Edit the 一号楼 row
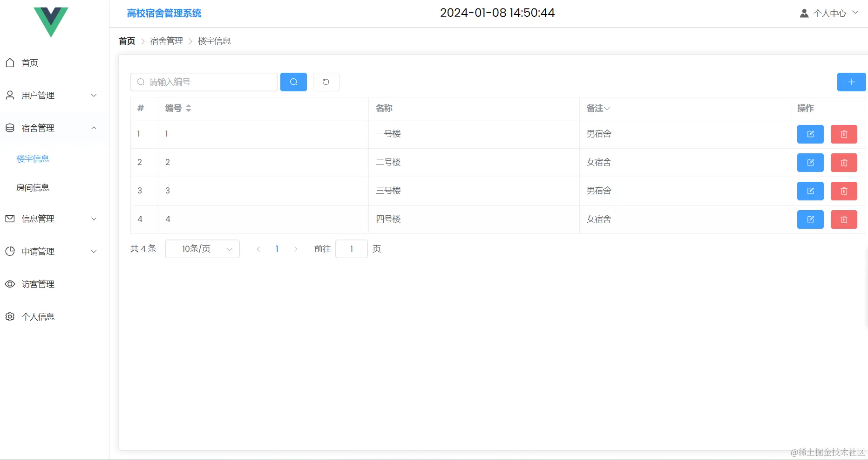The image size is (868, 460). (x=810, y=134)
